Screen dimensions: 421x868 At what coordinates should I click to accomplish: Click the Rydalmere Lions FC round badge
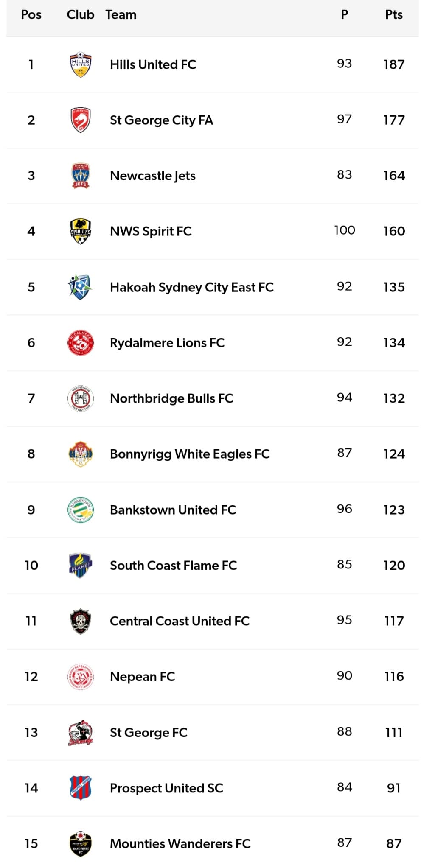80,343
